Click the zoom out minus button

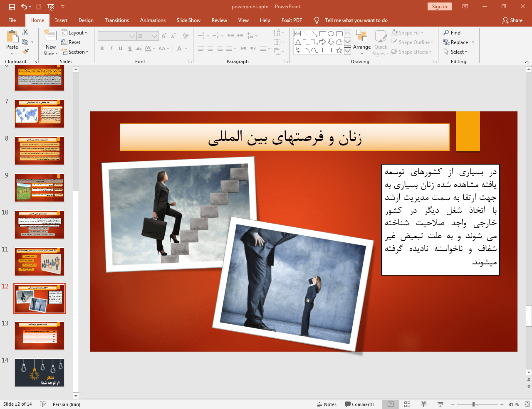[453, 404]
